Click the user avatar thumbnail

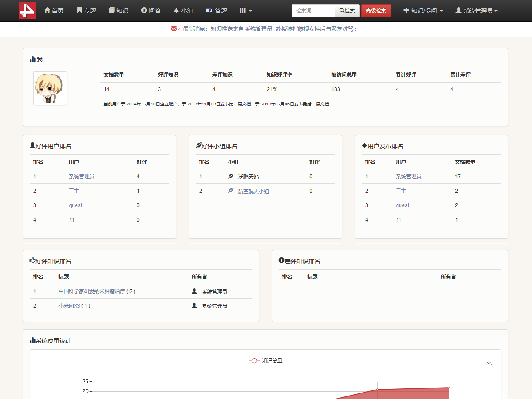pyautogui.click(x=50, y=88)
